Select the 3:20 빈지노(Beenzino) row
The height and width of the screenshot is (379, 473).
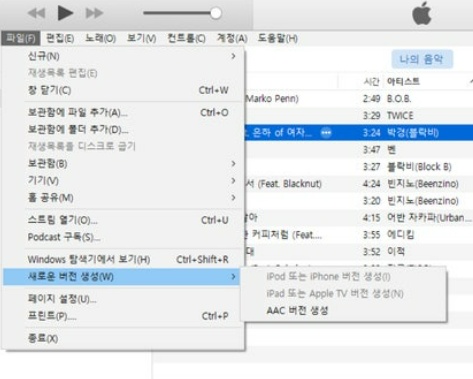[x=359, y=201]
